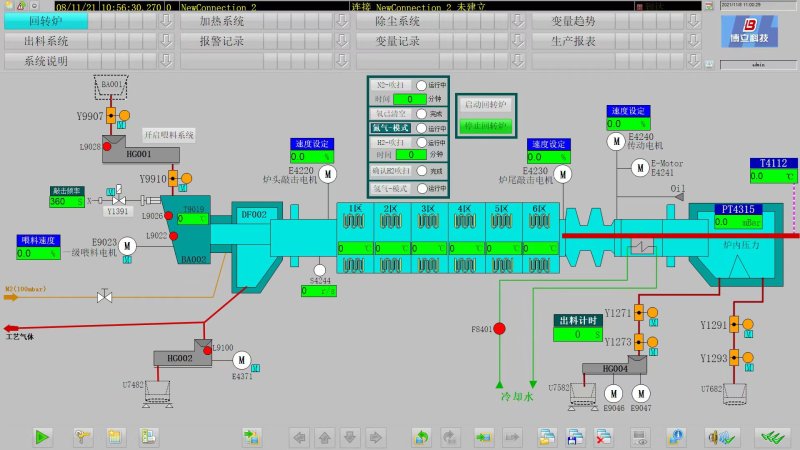Toggle the H2-吹扫 running indicator

[421, 143]
